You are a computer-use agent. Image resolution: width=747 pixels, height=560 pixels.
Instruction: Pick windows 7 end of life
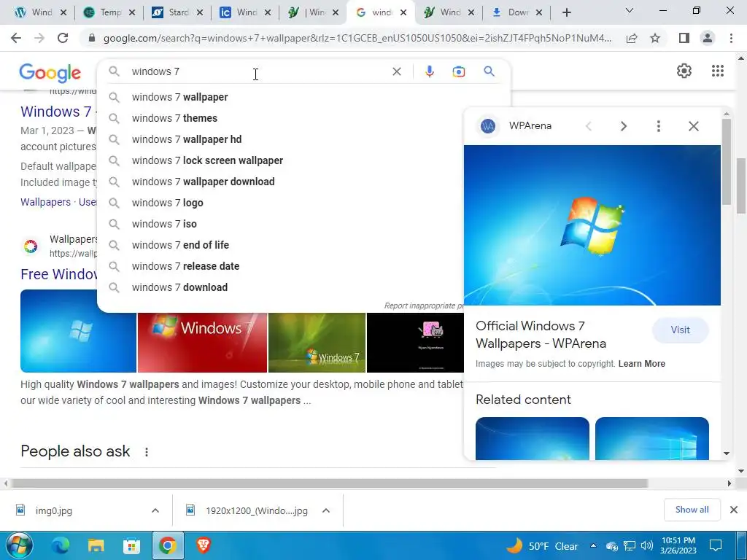coord(281,245)
